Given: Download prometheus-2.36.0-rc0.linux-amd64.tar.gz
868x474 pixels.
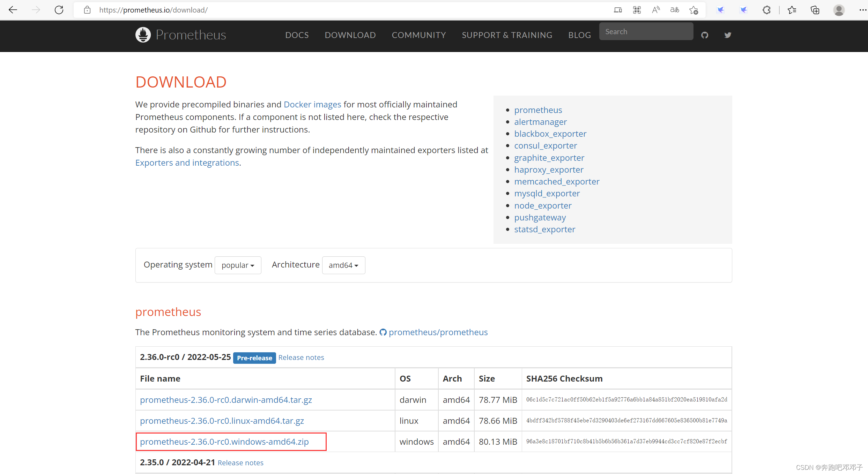Looking at the screenshot, I should (222, 421).
